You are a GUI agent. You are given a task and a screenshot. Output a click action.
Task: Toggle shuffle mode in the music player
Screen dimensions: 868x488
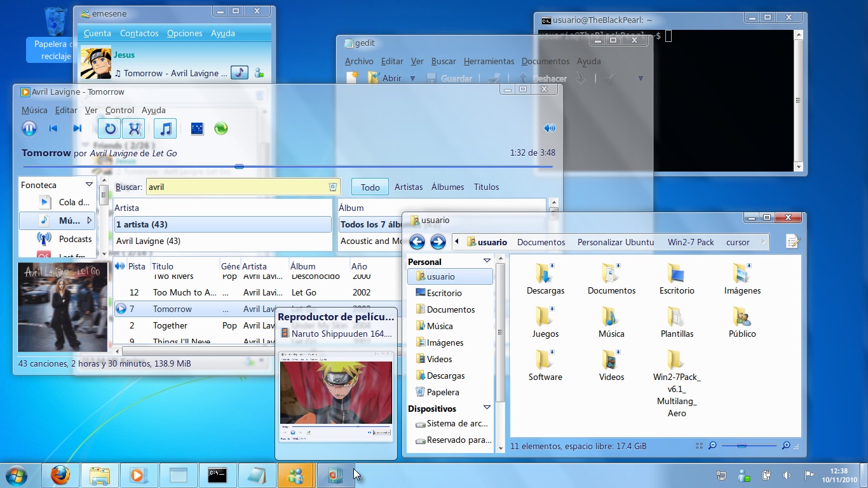click(134, 128)
